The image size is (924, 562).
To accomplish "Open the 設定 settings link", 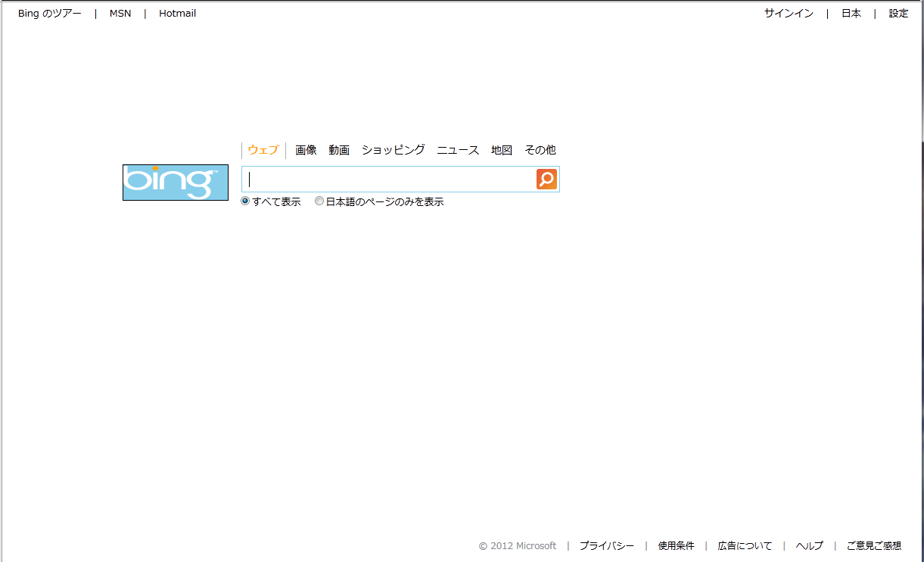I will [899, 14].
